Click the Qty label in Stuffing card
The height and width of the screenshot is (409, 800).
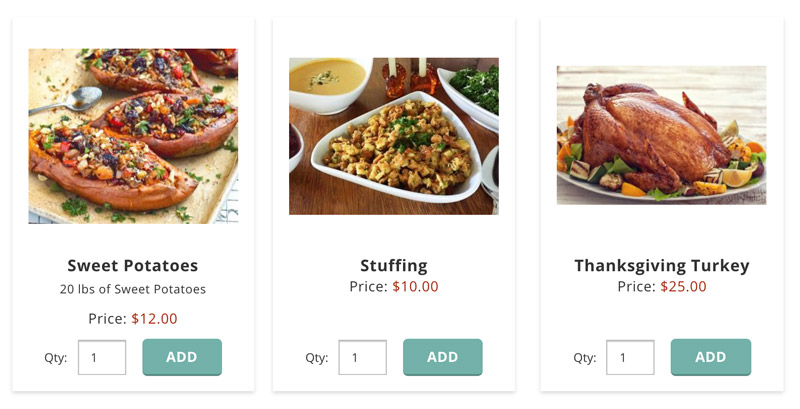pyautogui.click(x=316, y=358)
